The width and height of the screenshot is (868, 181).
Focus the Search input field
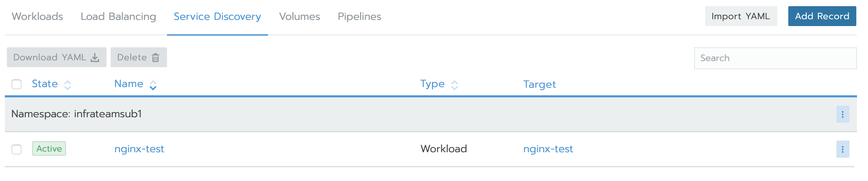775,58
